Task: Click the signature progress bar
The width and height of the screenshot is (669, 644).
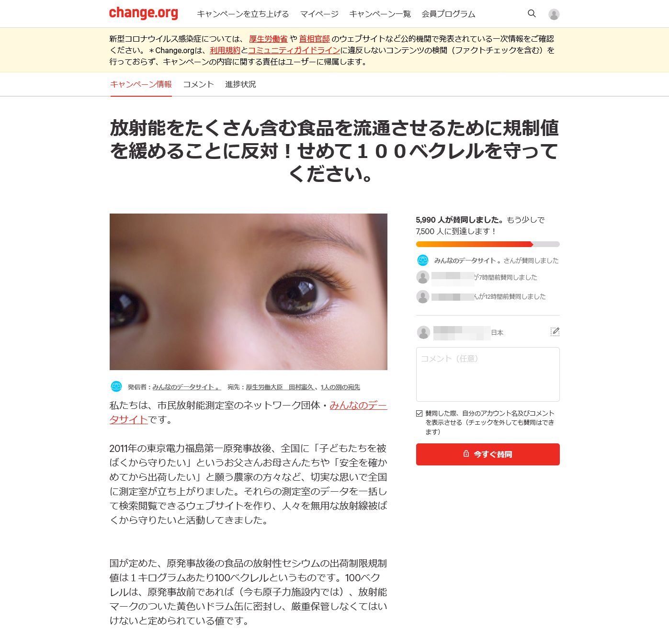Action: point(488,244)
